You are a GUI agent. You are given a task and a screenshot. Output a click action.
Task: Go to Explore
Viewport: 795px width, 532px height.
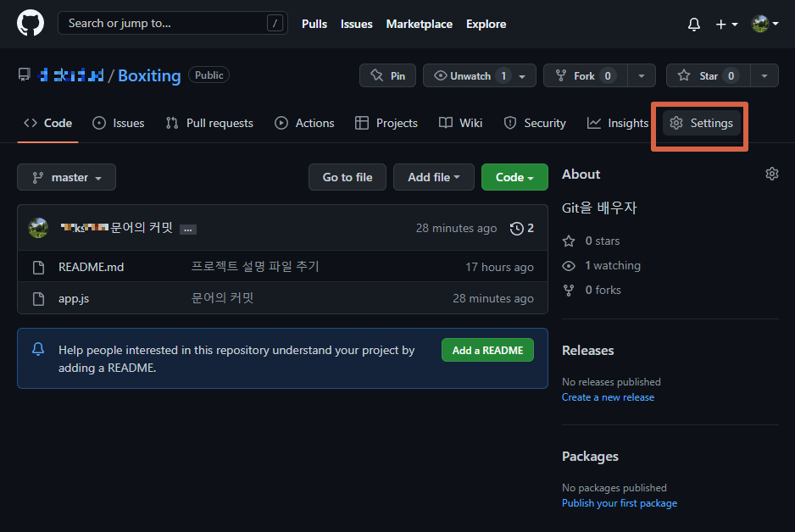[486, 24]
